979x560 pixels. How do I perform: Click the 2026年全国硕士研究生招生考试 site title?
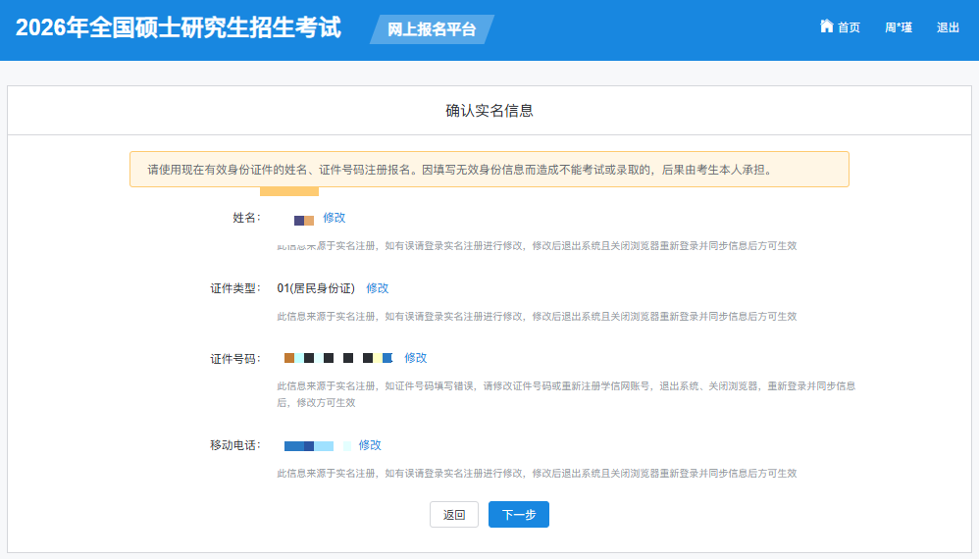179,27
